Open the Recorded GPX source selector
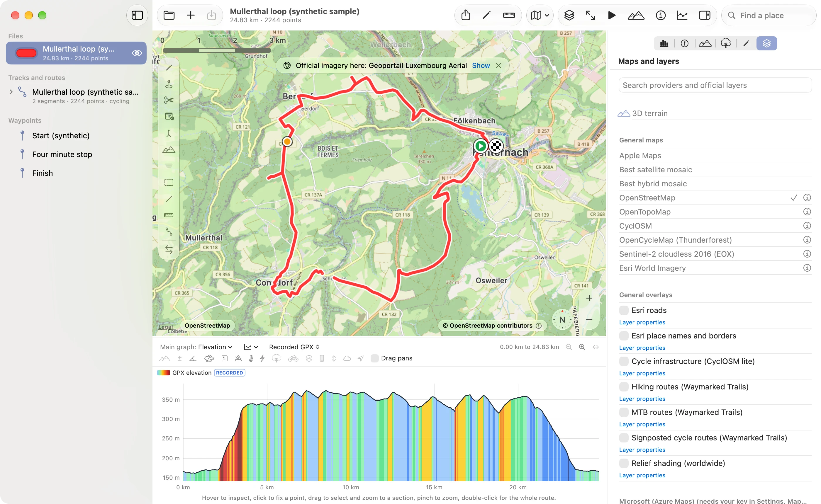 294,347
